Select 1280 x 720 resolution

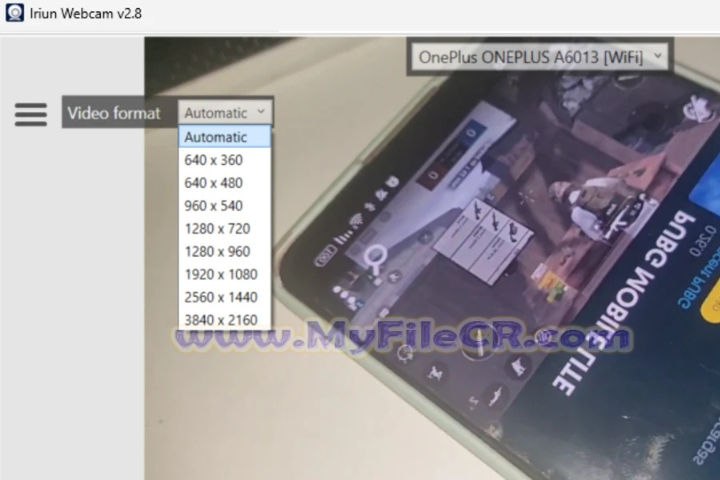point(225,229)
